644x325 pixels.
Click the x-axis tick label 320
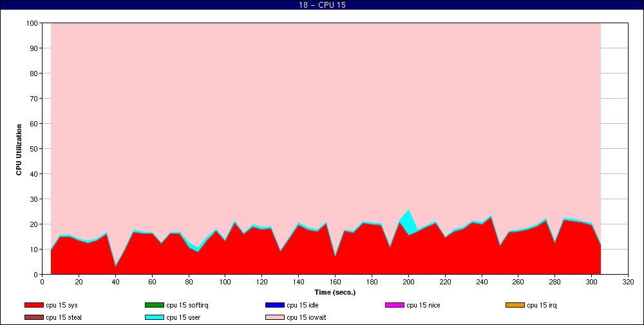[628, 282]
